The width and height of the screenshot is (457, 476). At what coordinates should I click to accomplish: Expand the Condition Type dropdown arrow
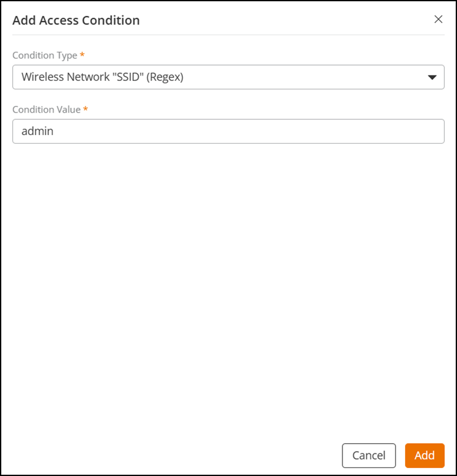(x=432, y=77)
